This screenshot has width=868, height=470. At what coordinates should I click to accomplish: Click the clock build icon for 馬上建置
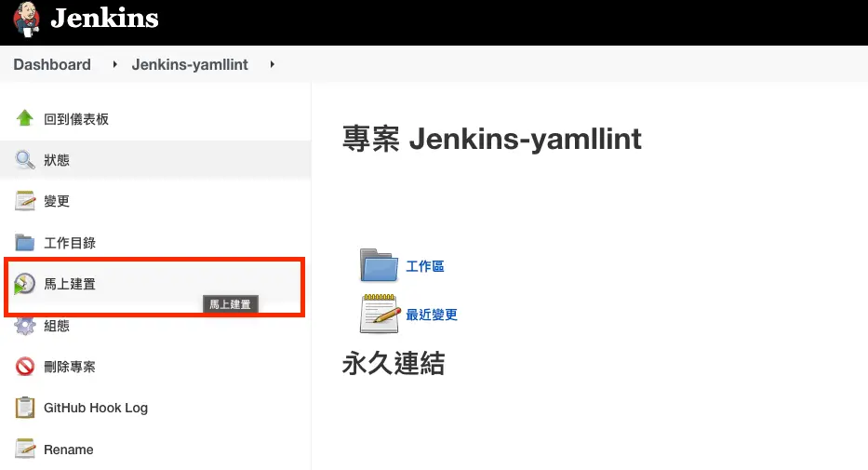pos(24,284)
